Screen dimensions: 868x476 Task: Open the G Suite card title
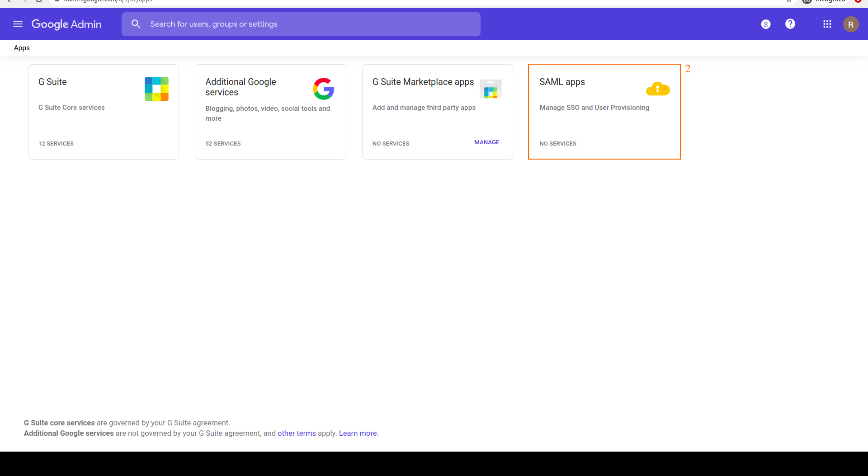[52, 82]
